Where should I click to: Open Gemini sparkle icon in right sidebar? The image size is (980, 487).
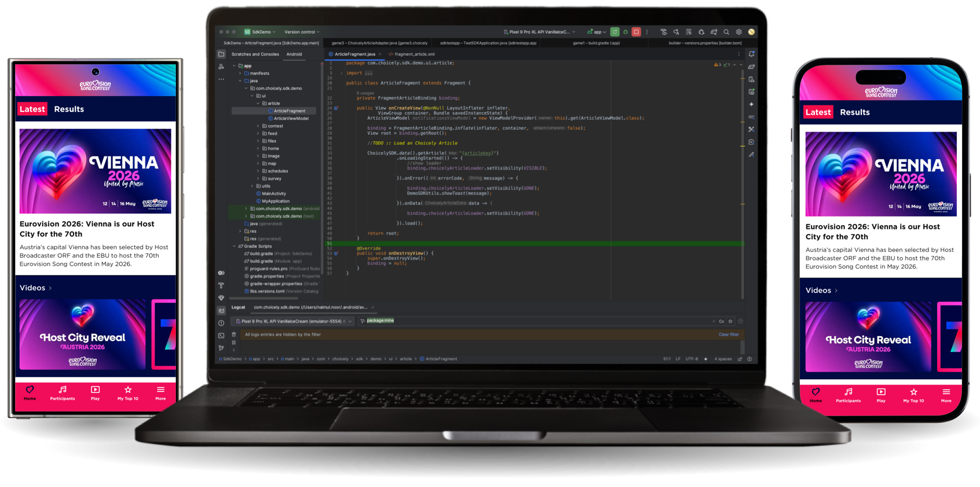[x=751, y=104]
